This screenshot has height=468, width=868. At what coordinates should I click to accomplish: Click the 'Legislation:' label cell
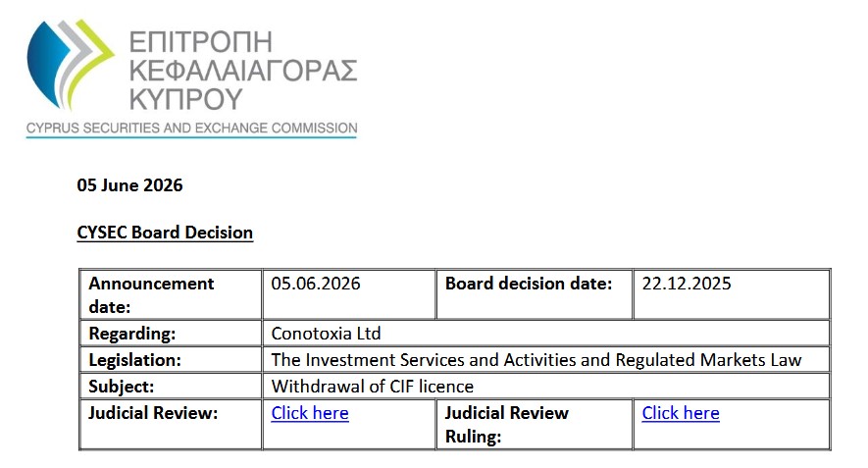[x=171, y=360]
